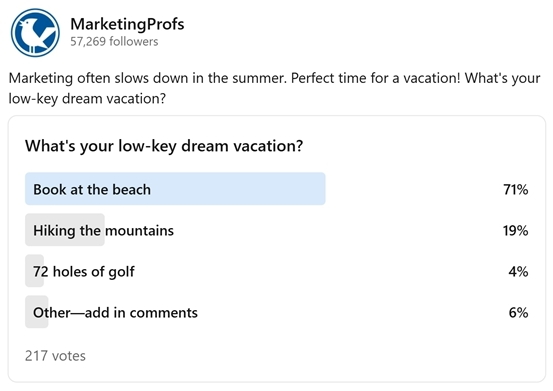The width and height of the screenshot is (553, 391).
Task: Click the 71% result percentage
Action: (516, 190)
